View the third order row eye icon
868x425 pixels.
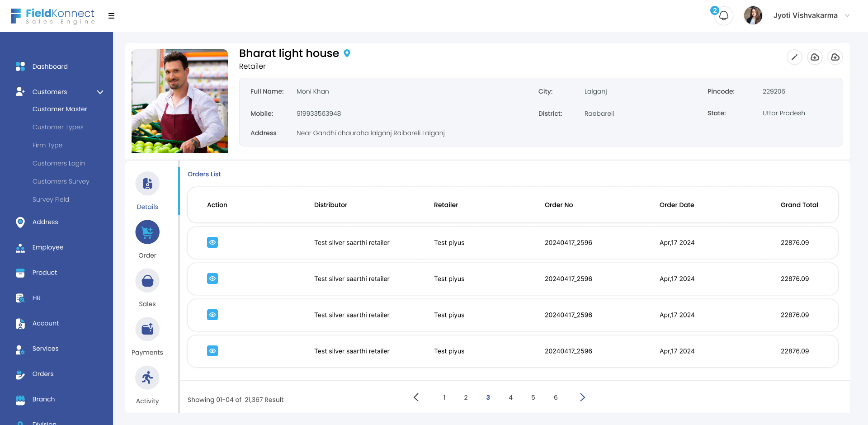[x=212, y=315]
